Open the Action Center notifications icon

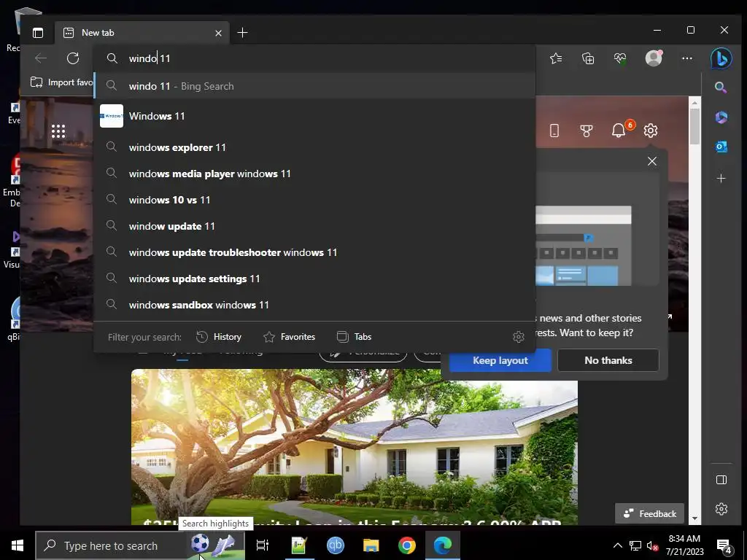[724, 546]
